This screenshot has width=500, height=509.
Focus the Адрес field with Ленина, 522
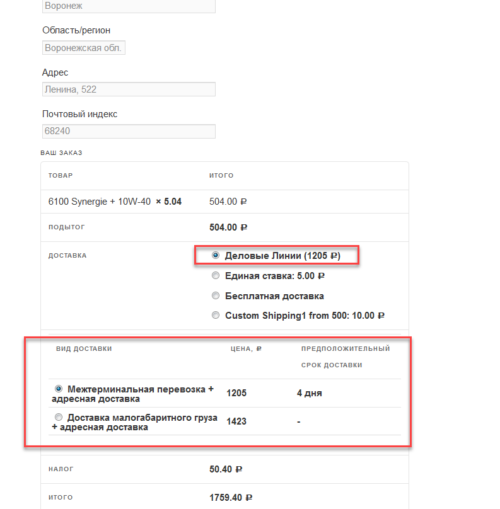[129, 89]
